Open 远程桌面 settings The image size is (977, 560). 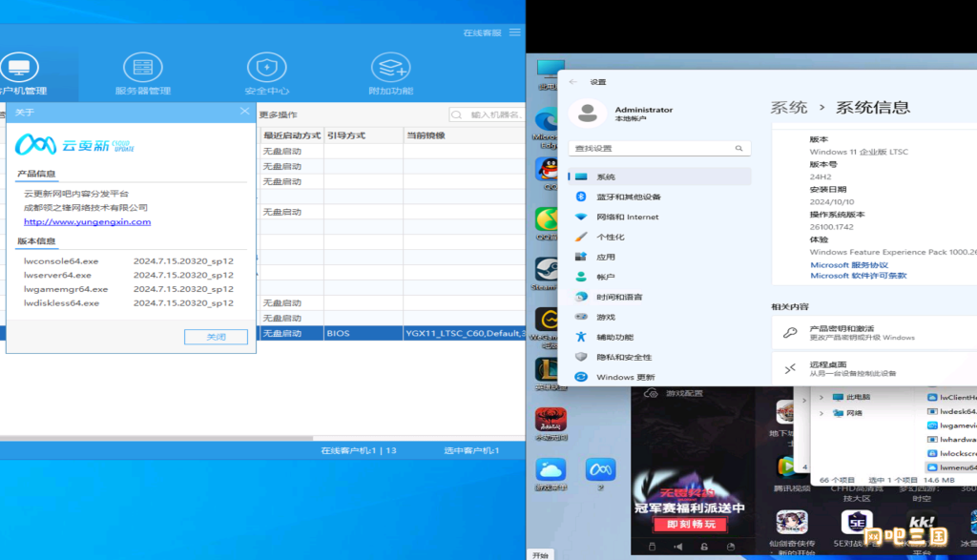[874, 369]
